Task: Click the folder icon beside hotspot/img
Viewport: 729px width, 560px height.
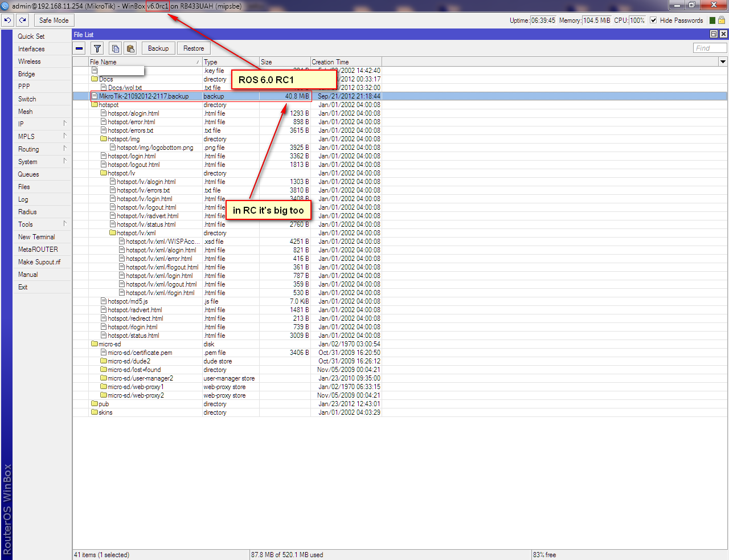Action: pyautogui.click(x=104, y=139)
